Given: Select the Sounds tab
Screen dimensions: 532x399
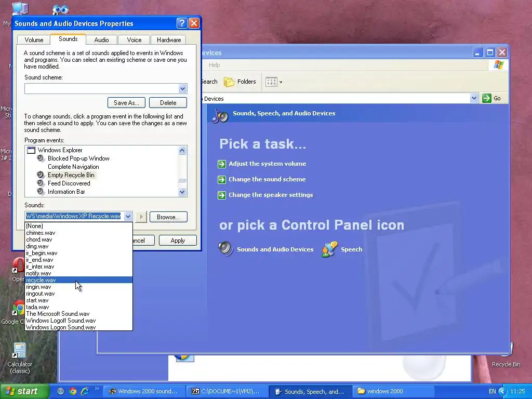Looking at the screenshot, I should pos(68,39).
